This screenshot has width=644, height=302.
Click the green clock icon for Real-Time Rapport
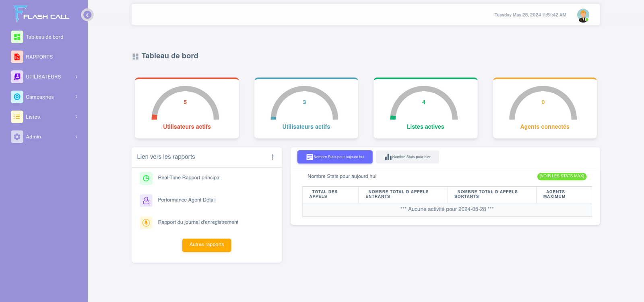[x=146, y=178]
